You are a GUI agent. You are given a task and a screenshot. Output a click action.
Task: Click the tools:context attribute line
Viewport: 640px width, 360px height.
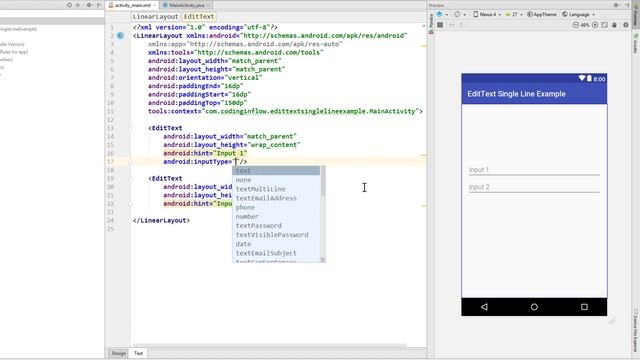point(285,111)
